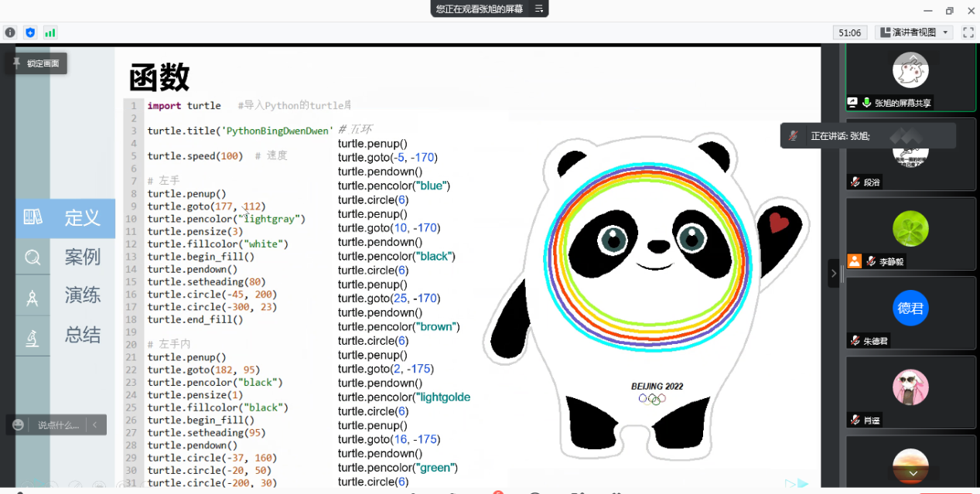This screenshot has height=494, width=980.
Task: Collapse the chat input bar with the arrow
Action: coord(95,425)
